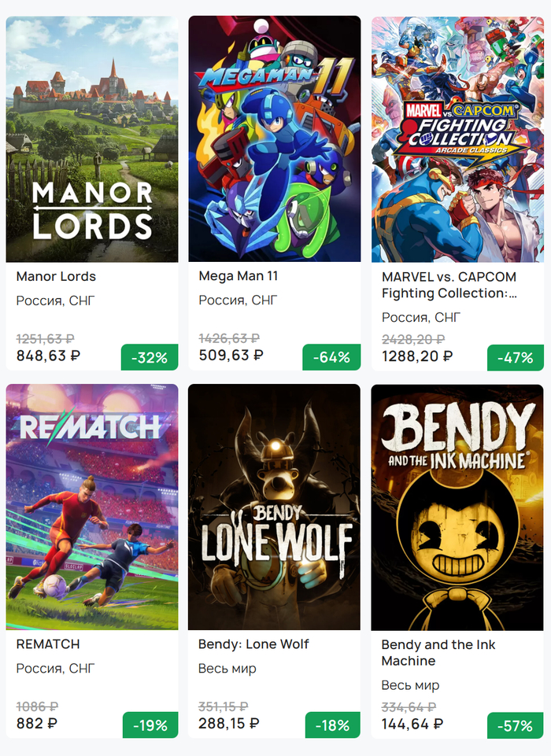Select the REMATCH game cover image
551x756 pixels.
tap(92, 507)
